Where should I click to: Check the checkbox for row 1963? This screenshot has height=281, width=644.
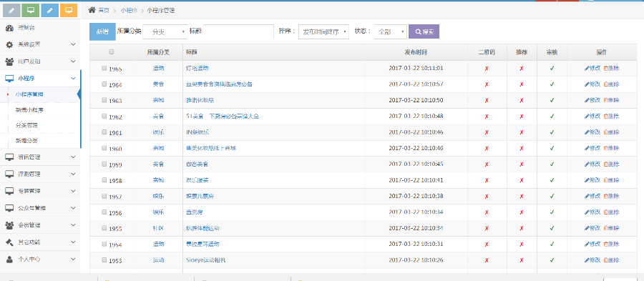click(104, 101)
